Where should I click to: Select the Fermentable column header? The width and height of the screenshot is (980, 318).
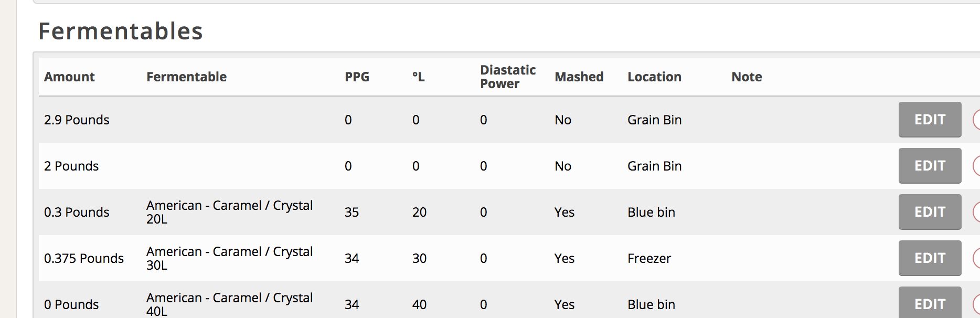(x=186, y=77)
